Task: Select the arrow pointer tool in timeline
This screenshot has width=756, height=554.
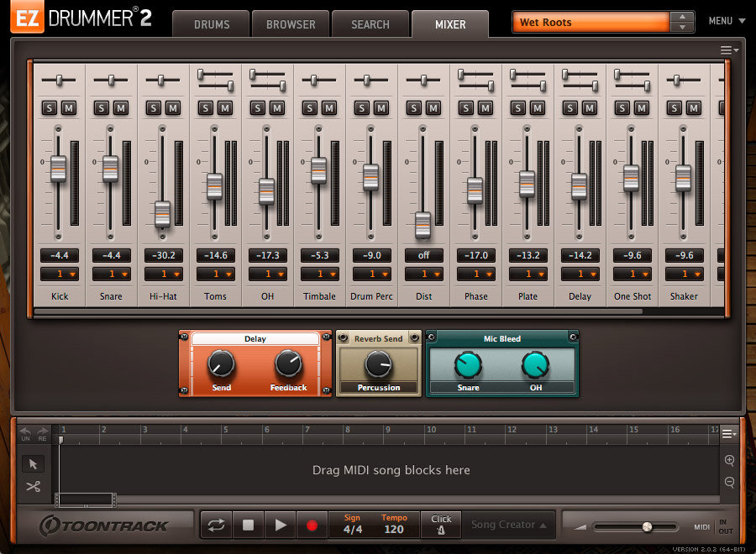Action: 33,463
